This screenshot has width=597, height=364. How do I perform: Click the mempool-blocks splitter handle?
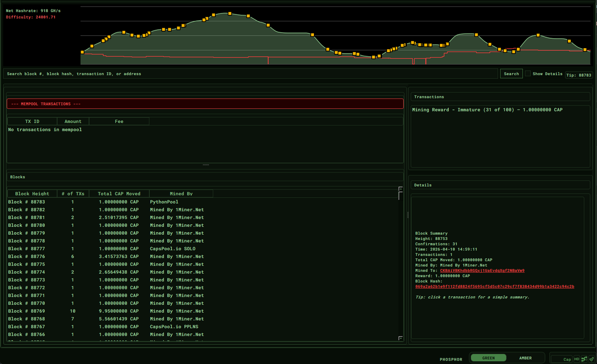point(205,165)
